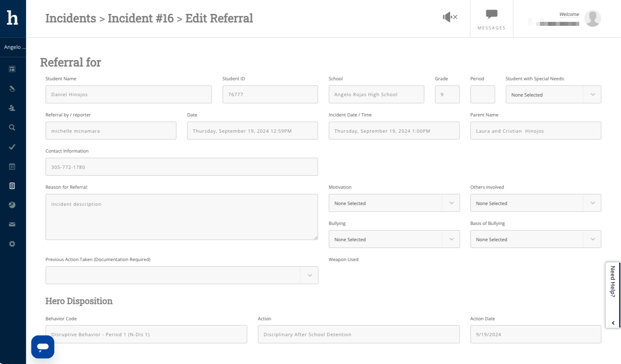Open the envelope mail icon in sidebar
The width and height of the screenshot is (621, 364).
coord(12,225)
